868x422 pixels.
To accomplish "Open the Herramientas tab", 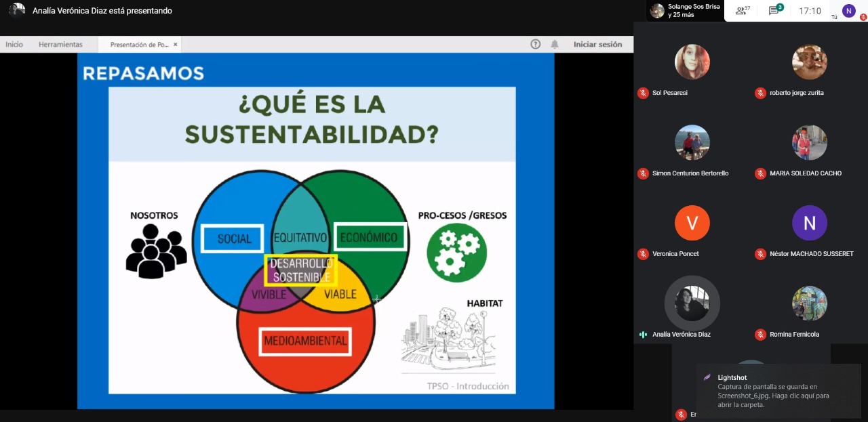I will (x=60, y=45).
